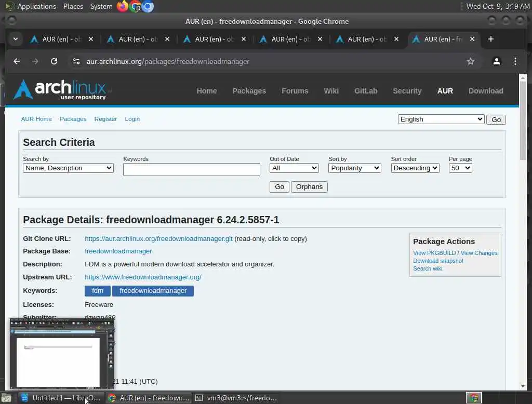The width and height of the screenshot is (532, 404).
Task: Click Search wiki link
Action: [x=428, y=268]
